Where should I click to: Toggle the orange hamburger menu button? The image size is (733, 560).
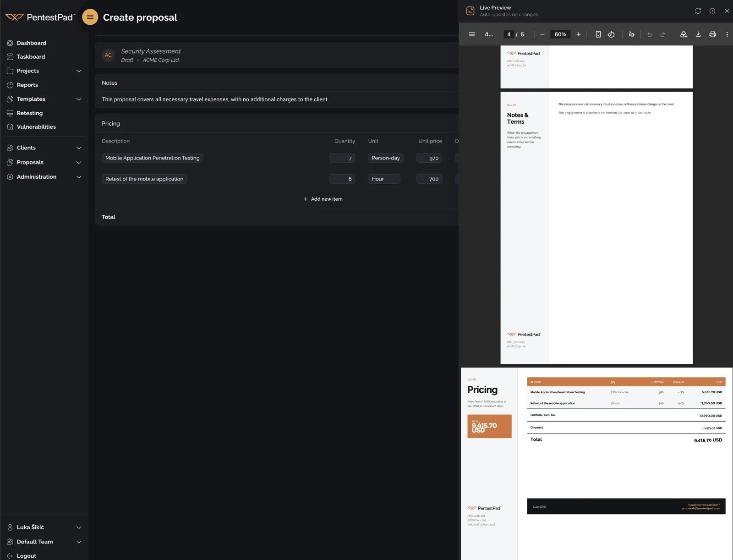point(90,17)
